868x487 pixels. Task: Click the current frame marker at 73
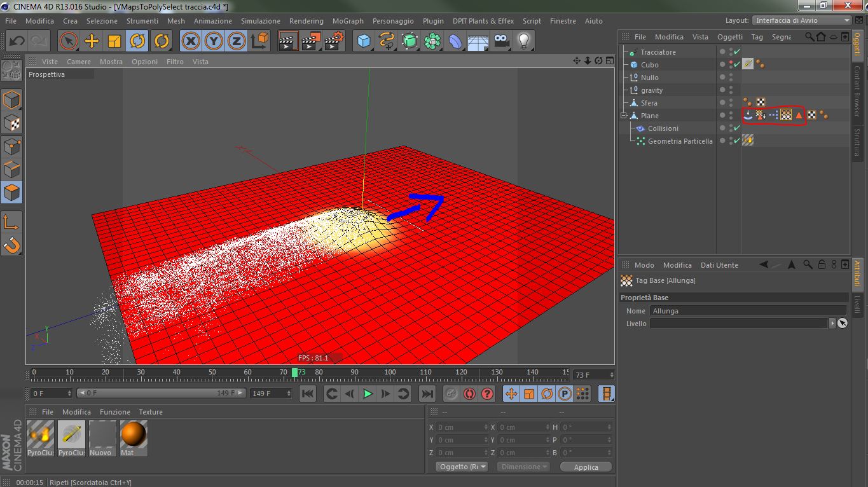pyautogui.click(x=294, y=372)
